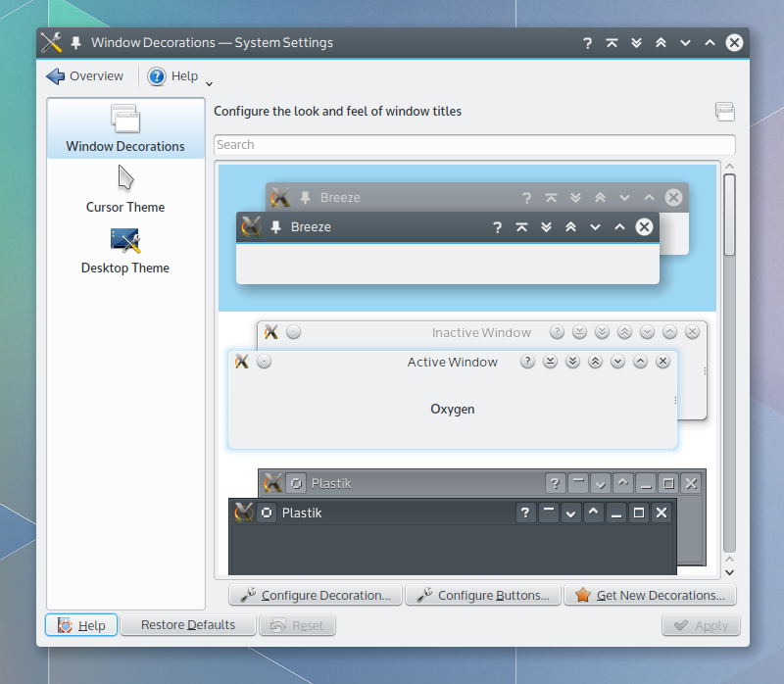784x684 pixels.
Task: Click the help icon on the active Breeze preview
Action: pyautogui.click(x=497, y=227)
